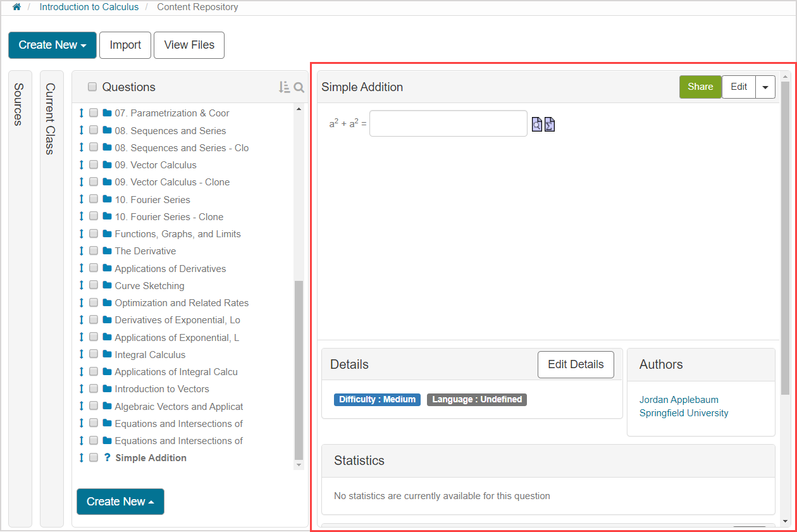Select the Simple Addition question checkbox

[94, 458]
